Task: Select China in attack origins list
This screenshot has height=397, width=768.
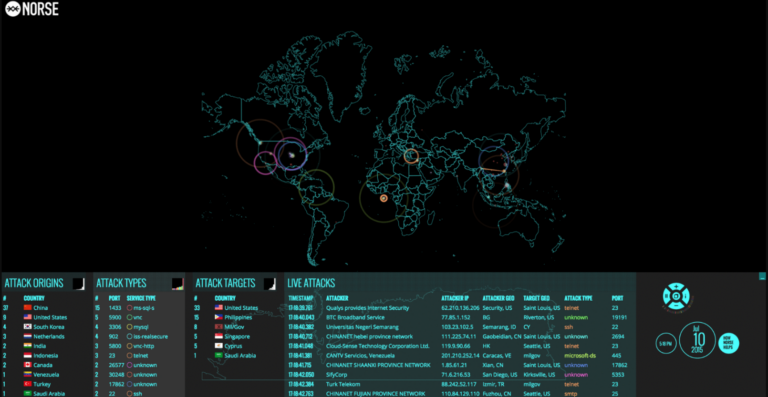Action: 41,308
